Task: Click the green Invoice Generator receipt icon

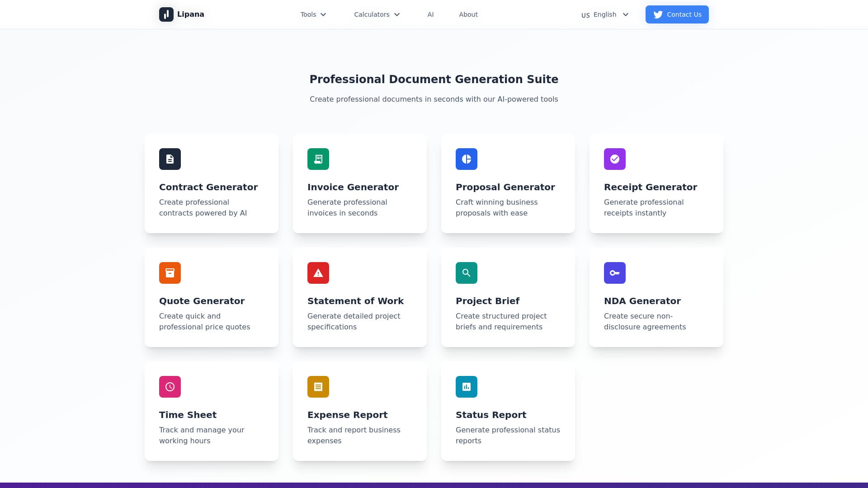Action: tap(318, 159)
